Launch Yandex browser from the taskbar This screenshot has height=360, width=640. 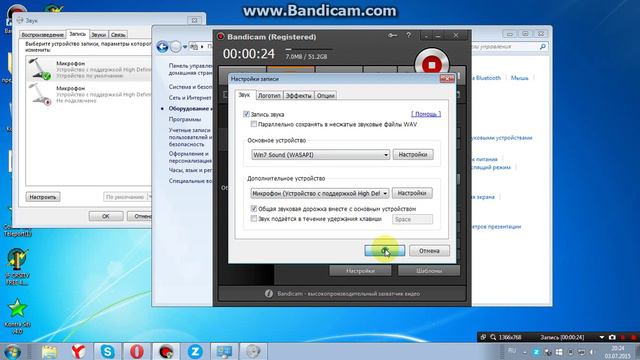[x=78, y=351]
